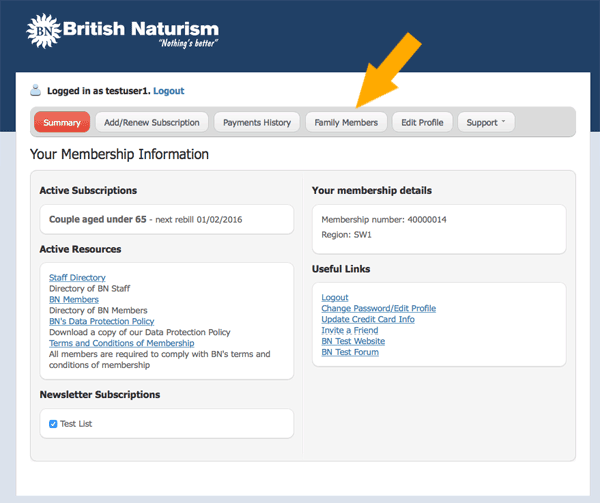Click the user avatar icon beside login text
The image size is (600, 503).
(36, 90)
